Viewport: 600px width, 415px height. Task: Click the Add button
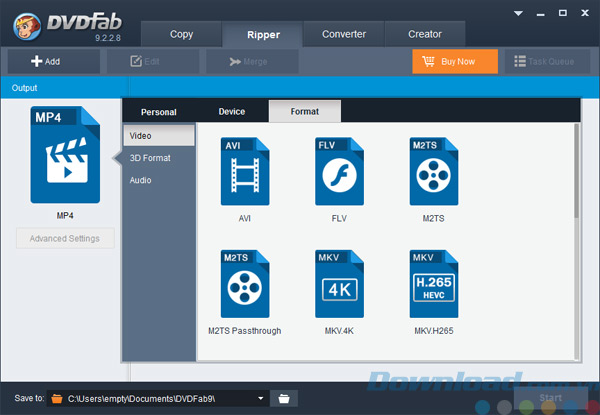[x=54, y=61]
